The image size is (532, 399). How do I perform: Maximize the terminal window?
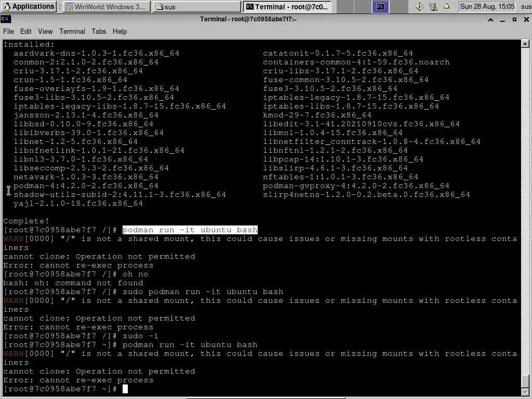click(514, 20)
